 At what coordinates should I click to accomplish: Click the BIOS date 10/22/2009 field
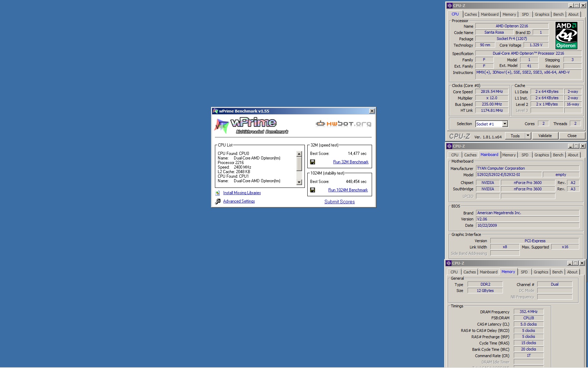pyautogui.click(x=527, y=226)
